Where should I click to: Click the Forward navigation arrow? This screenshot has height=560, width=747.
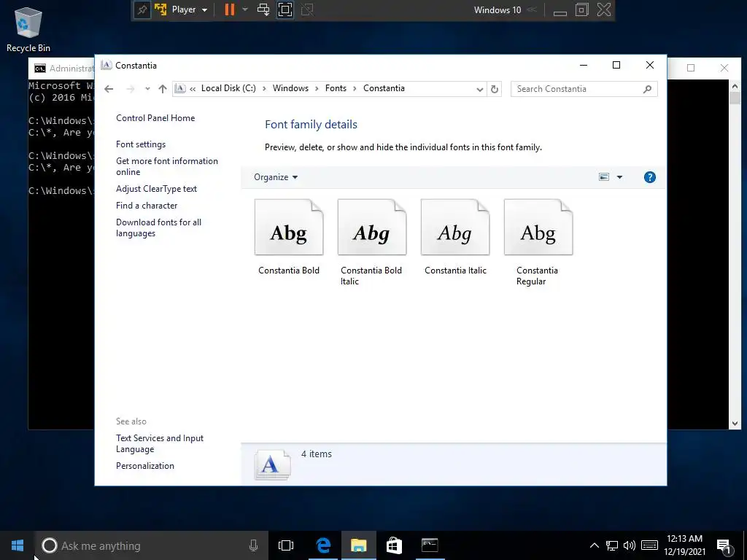[130, 89]
